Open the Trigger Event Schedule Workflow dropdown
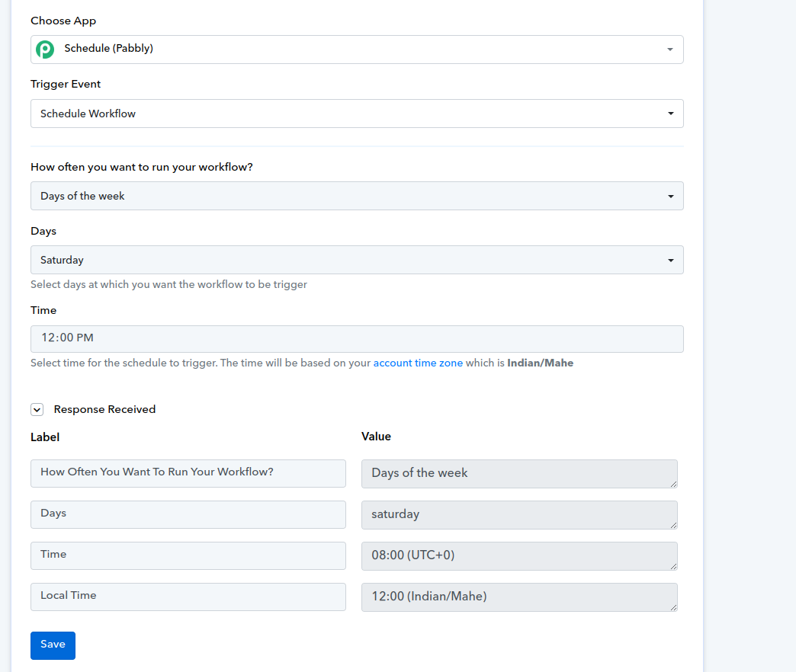Viewport: 796px width, 672px height. pyautogui.click(x=357, y=114)
